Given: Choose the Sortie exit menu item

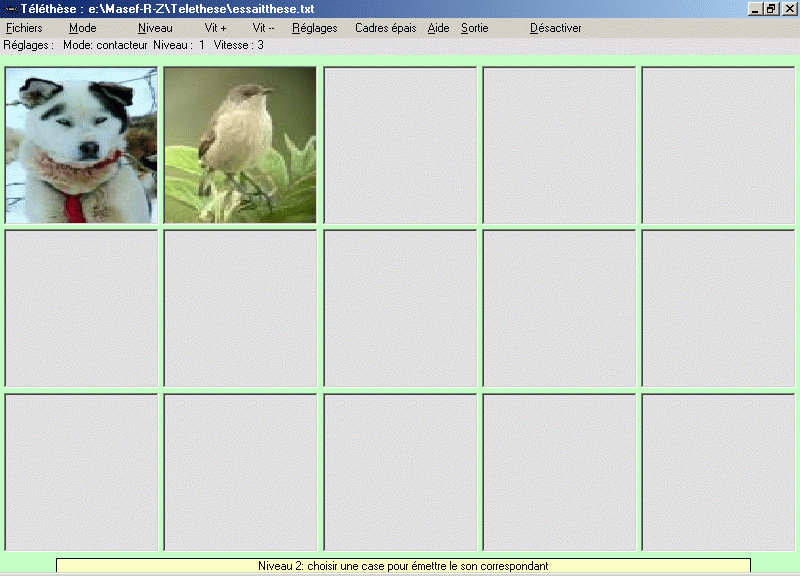Looking at the screenshot, I should coord(474,28).
